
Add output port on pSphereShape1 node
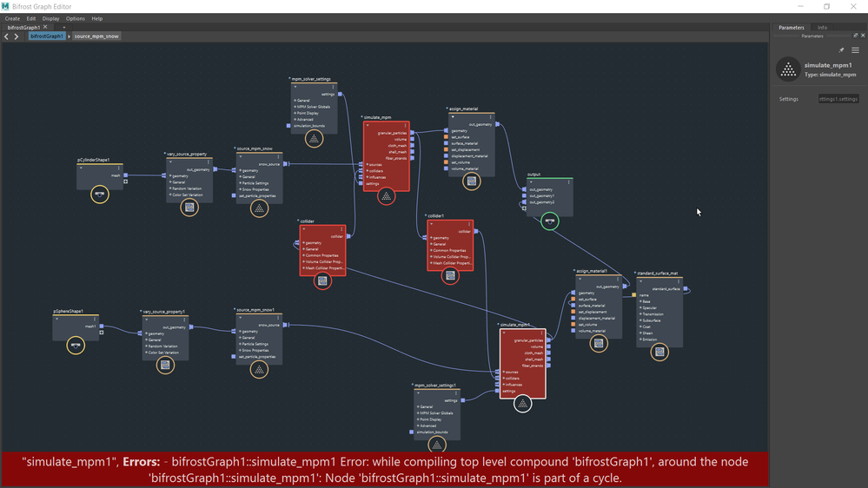click(102, 333)
